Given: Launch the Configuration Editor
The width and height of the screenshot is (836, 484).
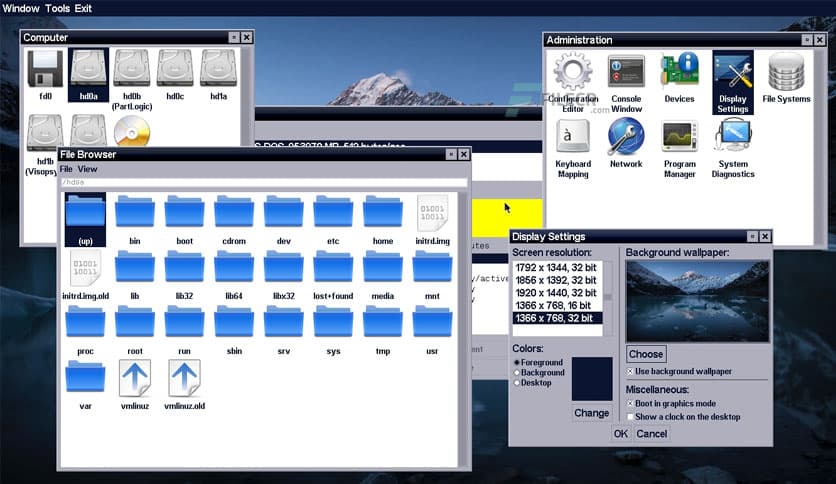Looking at the screenshot, I should point(573,83).
